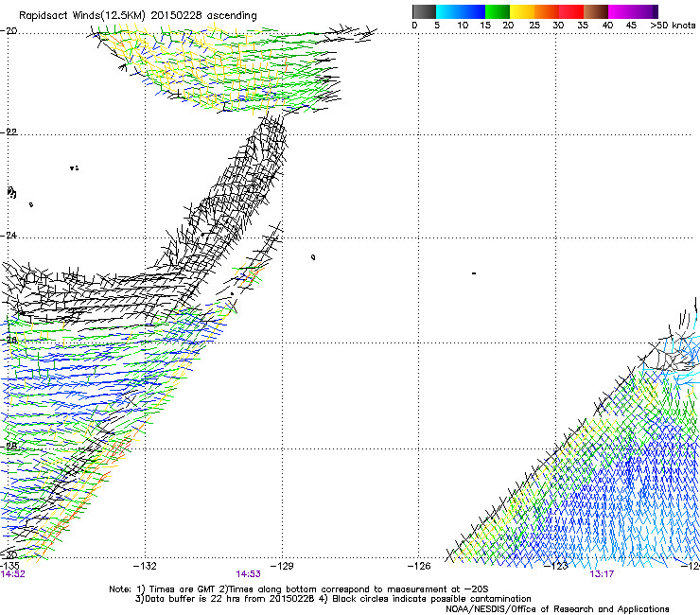
Task: Select the legend scale label '10'
Action: pyautogui.click(x=463, y=26)
